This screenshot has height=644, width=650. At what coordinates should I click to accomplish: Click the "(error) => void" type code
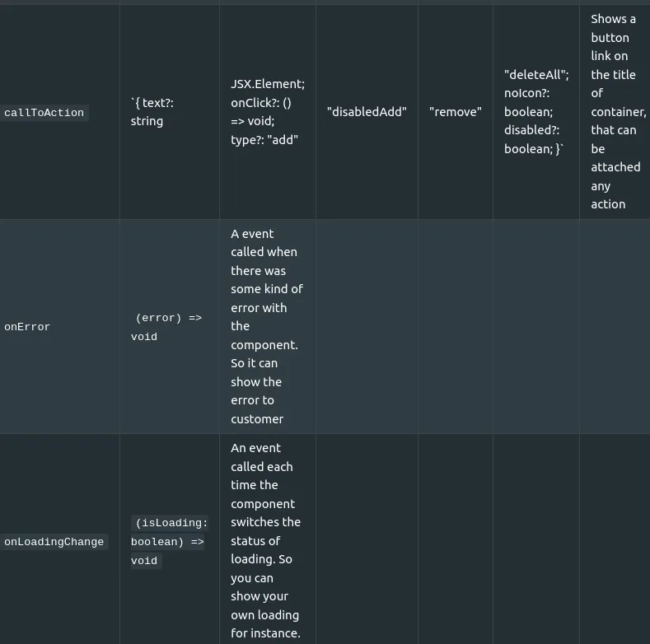coord(166,327)
